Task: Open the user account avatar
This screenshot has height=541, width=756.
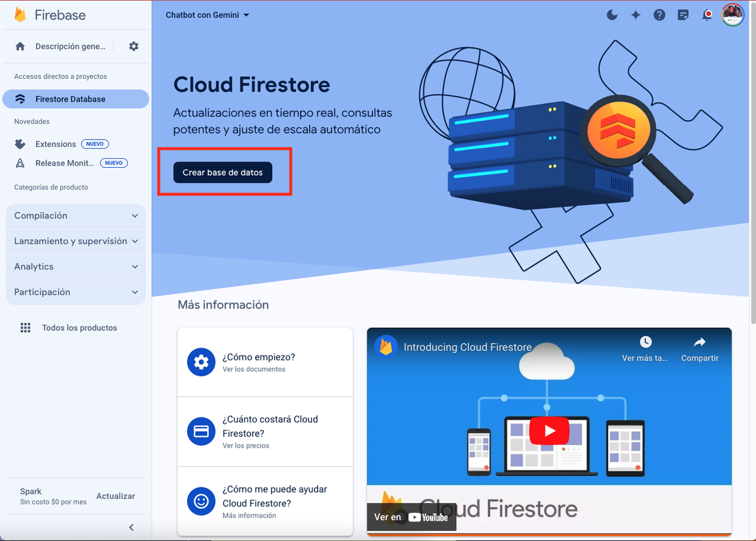Action: [x=733, y=15]
